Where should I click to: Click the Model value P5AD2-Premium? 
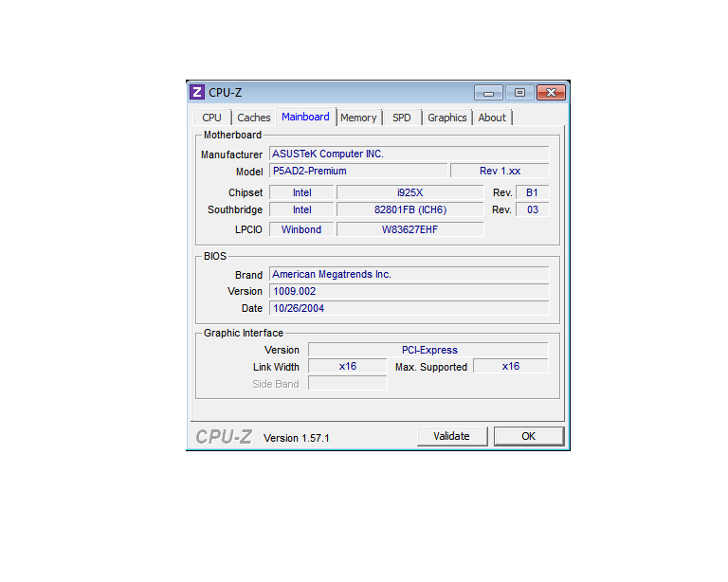[358, 171]
